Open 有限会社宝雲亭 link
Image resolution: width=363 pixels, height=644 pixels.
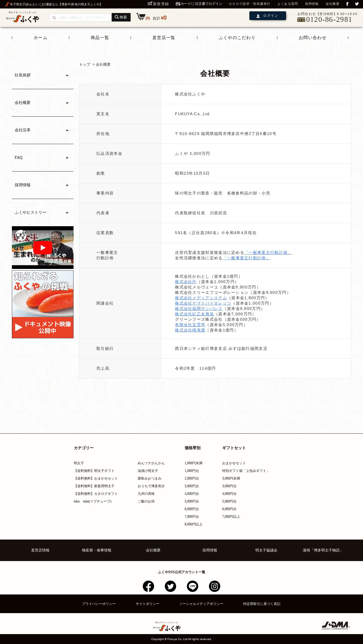(190, 325)
